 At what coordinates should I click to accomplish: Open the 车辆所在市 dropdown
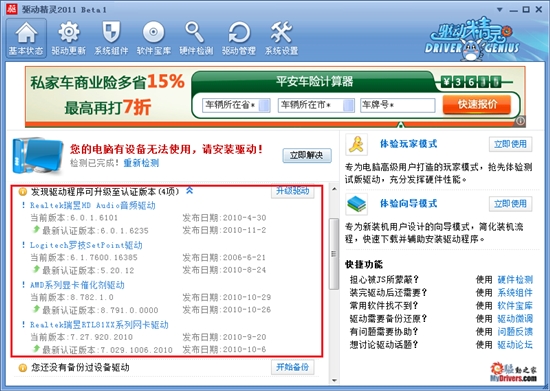(316, 105)
